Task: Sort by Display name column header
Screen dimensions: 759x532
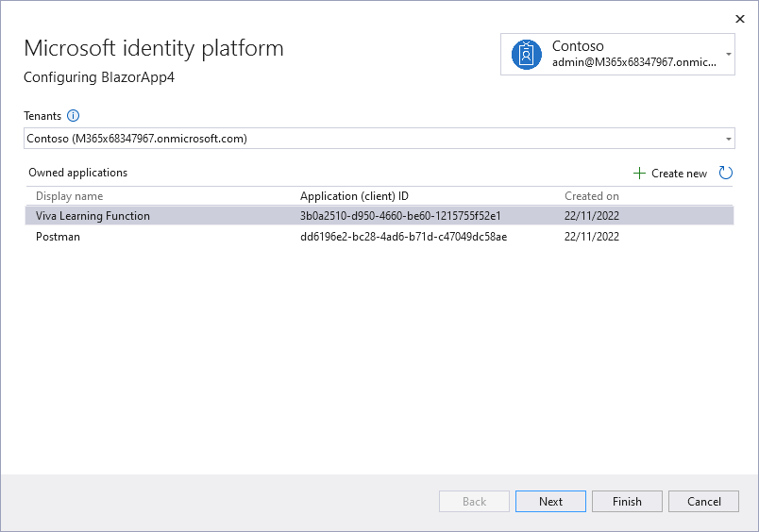Action: [69, 196]
